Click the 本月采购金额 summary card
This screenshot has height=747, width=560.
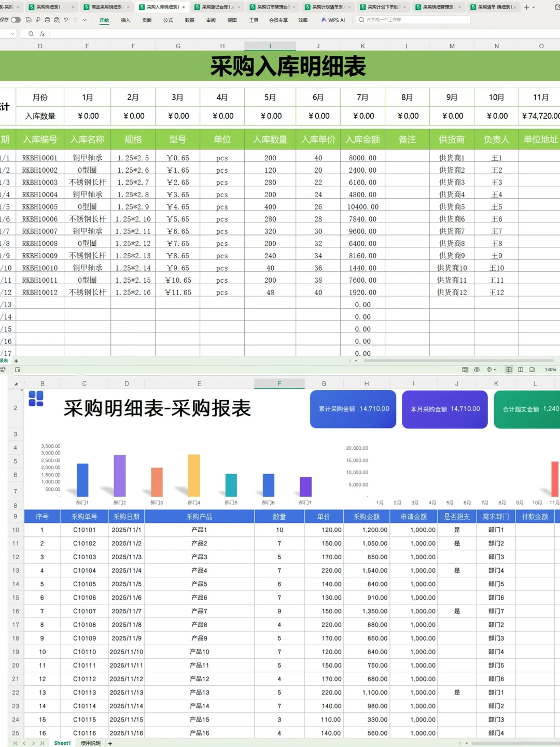[445, 409]
